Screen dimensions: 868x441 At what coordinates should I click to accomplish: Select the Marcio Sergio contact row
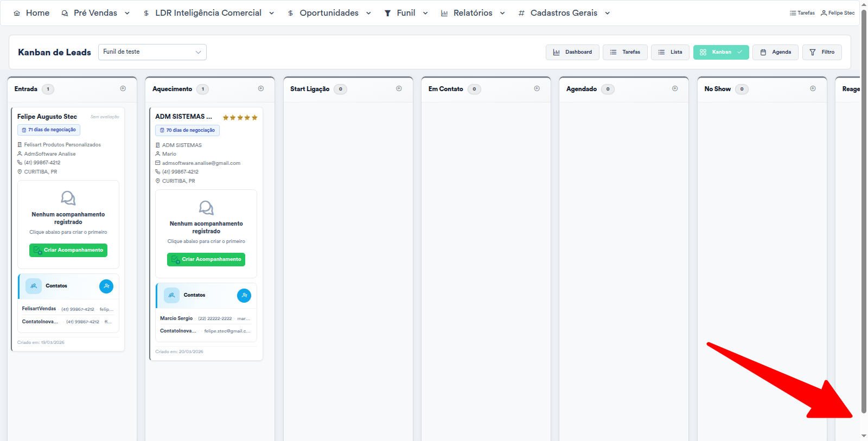coord(206,318)
